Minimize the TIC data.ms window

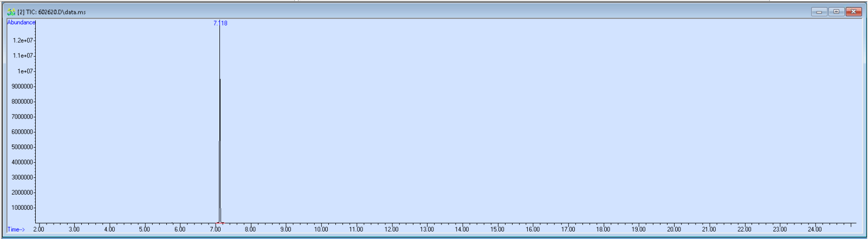pyautogui.click(x=819, y=11)
